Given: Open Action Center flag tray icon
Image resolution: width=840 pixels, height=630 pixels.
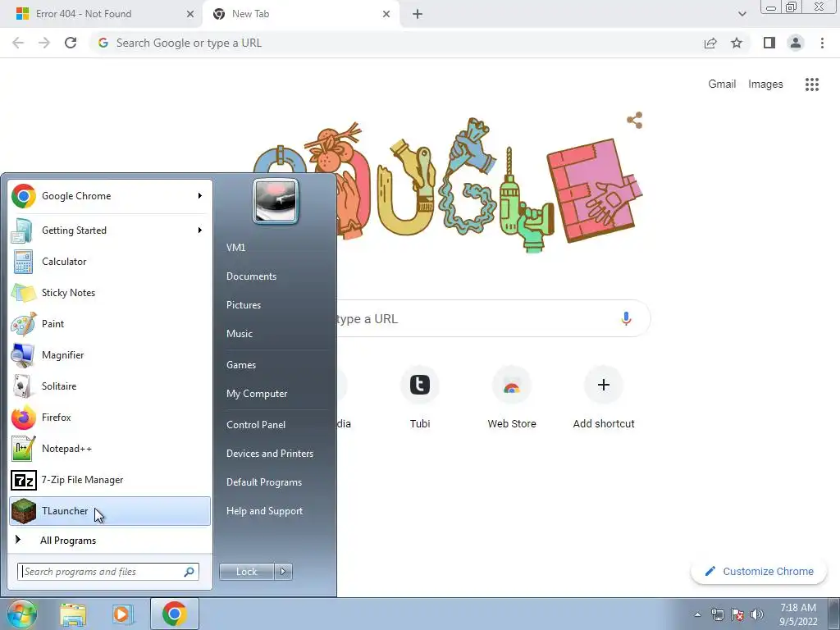Looking at the screenshot, I should pos(737,614).
